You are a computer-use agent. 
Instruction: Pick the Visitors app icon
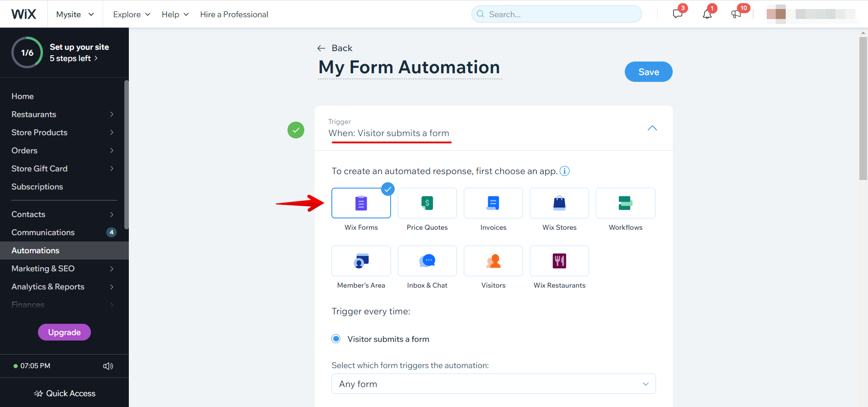point(493,261)
